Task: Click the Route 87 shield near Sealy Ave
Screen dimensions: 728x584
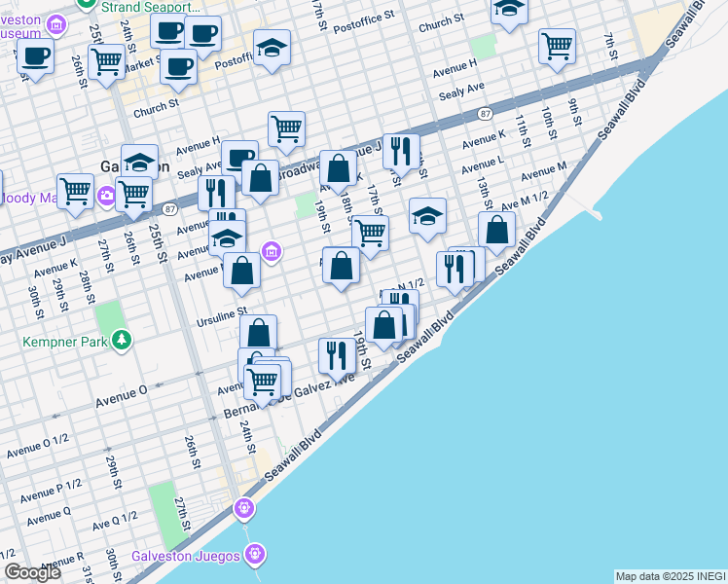Action: pos(485,113)
